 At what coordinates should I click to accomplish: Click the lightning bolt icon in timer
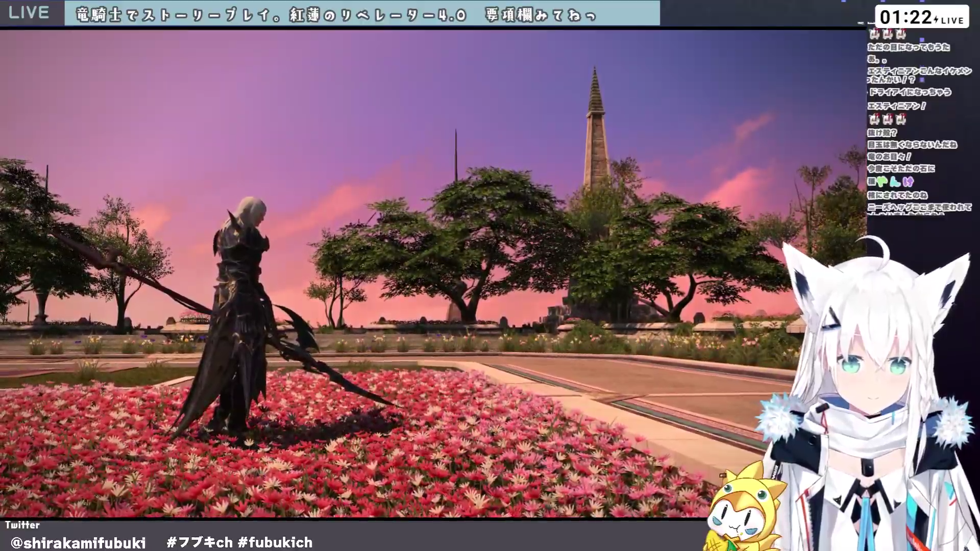coord(936,20)
